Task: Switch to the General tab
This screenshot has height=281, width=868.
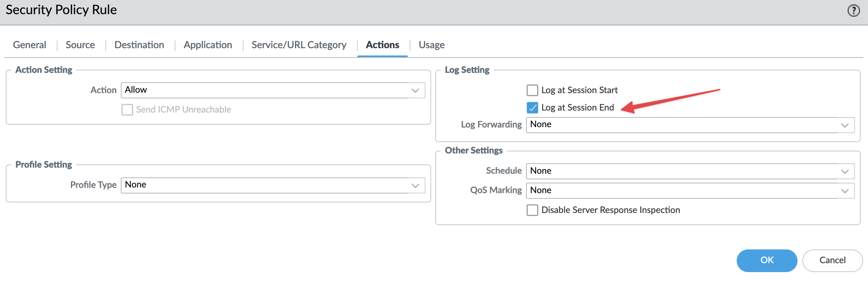Action: click(30, 45)
